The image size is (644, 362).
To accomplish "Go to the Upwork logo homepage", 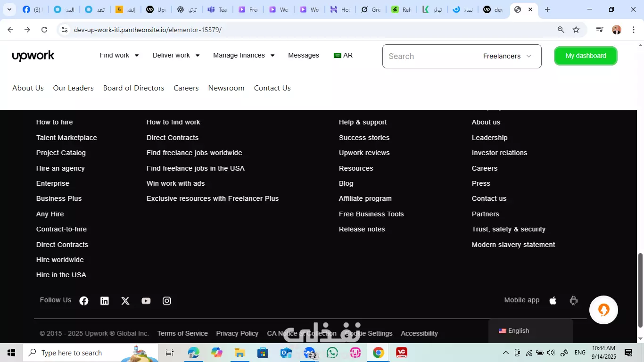I will coord(33,56).
